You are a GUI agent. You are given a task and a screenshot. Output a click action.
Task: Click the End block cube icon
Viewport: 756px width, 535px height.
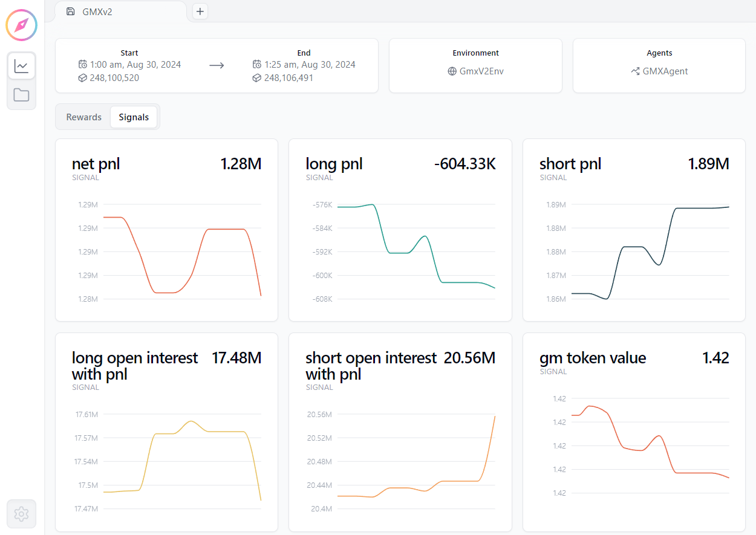(257, 78)
